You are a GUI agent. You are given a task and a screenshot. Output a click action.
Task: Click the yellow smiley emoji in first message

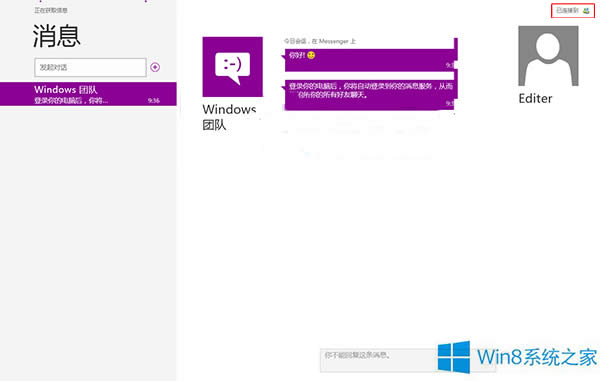[311, 55]
